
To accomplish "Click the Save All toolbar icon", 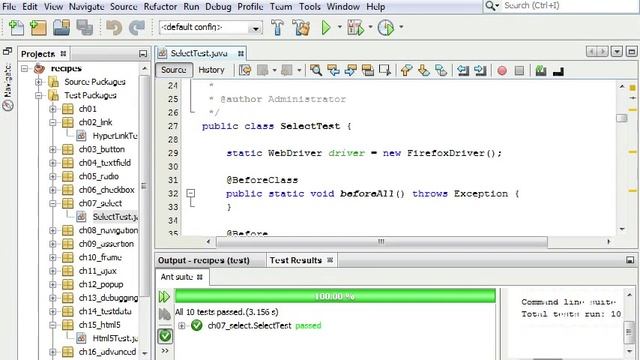I will pos(84,27).
